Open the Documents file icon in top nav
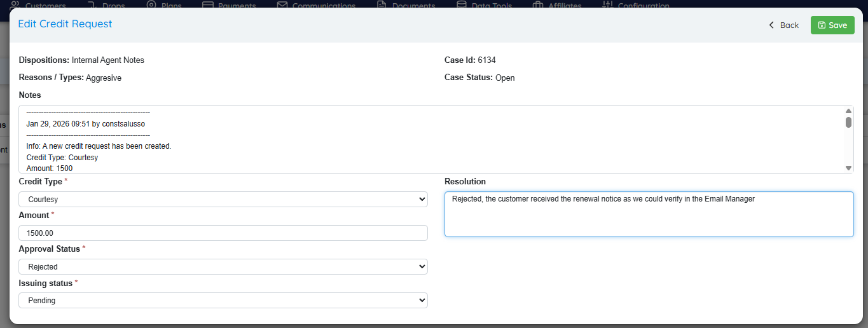868x328 pixels. point(382,5)
